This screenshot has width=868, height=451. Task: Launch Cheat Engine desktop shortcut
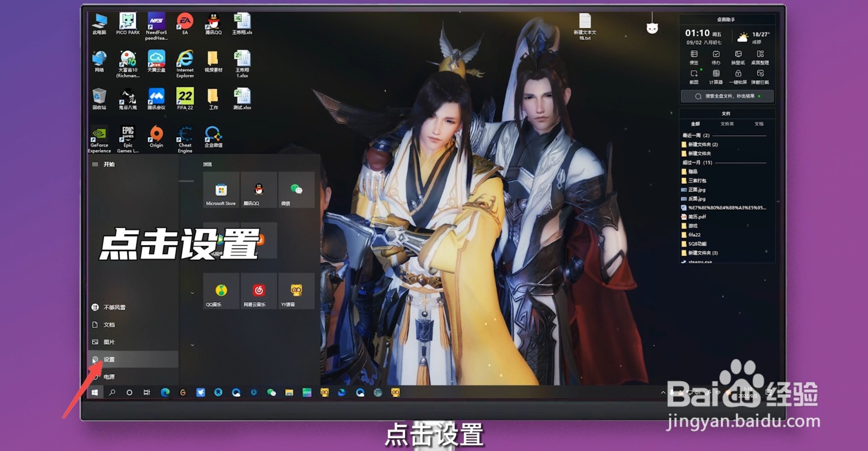[185, 139]
